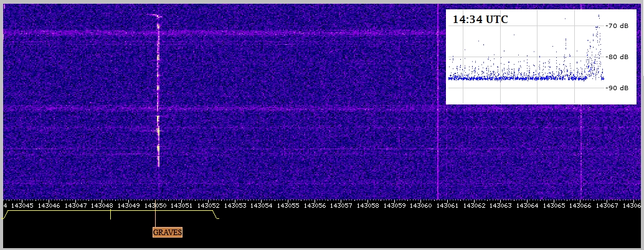Select the 143056 frequency tick label
644x250 pixels.
pyautogui.click(x=315, y=205)
